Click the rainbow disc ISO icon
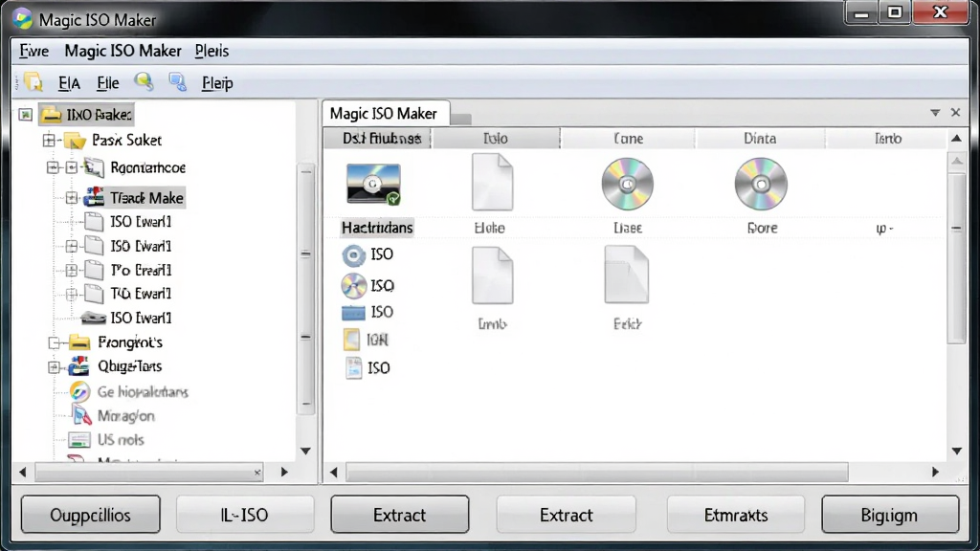 (x=354, y=285)
